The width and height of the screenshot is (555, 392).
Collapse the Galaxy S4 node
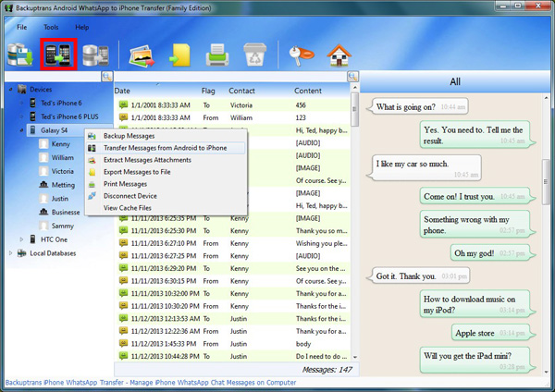coord(21,130)
